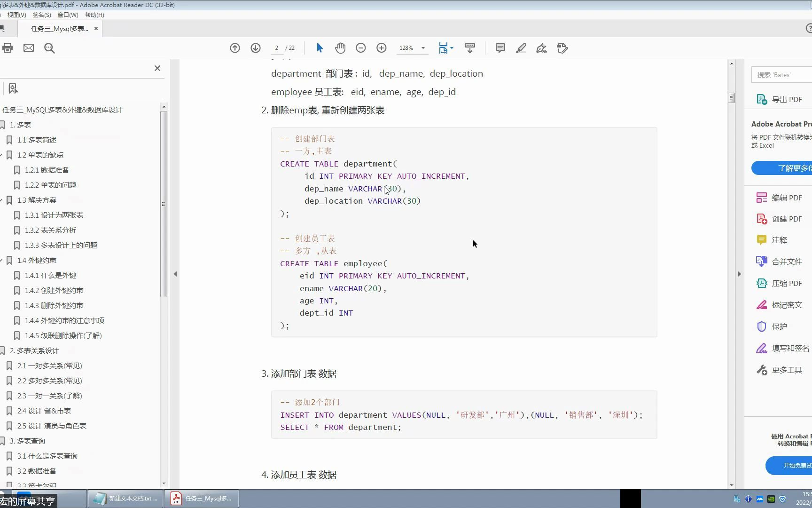Open 创建 PDF tool
The image size is (812, 508).
[780, 219]
